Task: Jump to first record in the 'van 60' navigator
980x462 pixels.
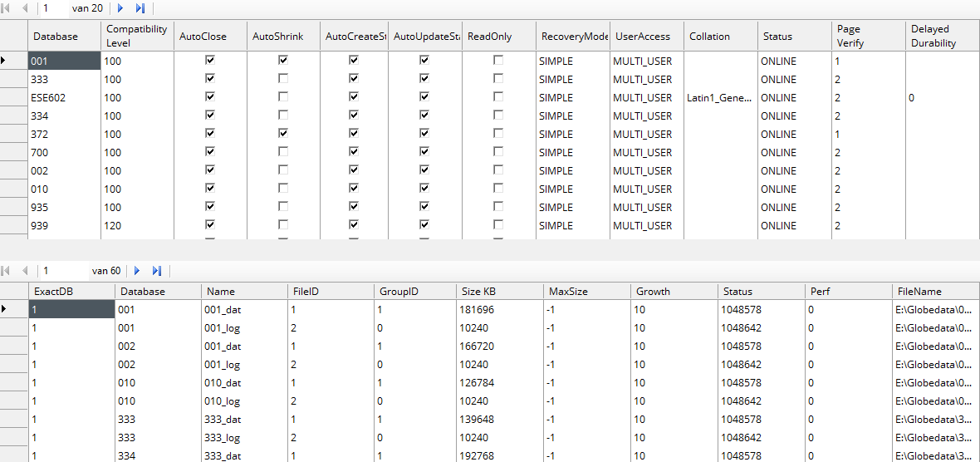Action: [7, 271]
